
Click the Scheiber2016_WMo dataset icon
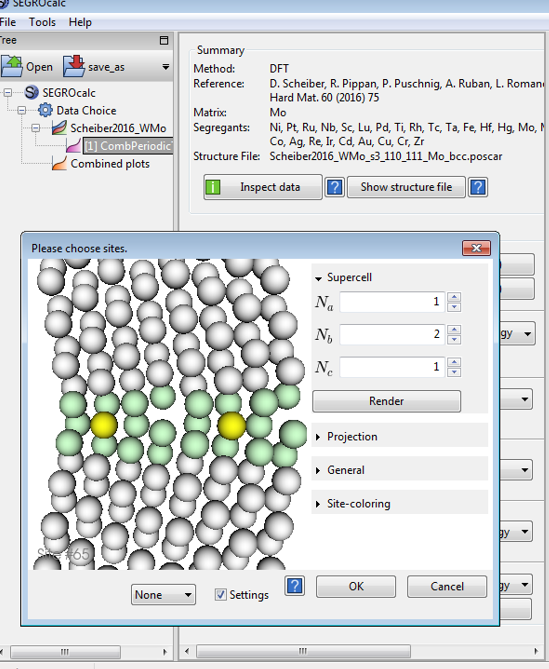tap(59, 128)
